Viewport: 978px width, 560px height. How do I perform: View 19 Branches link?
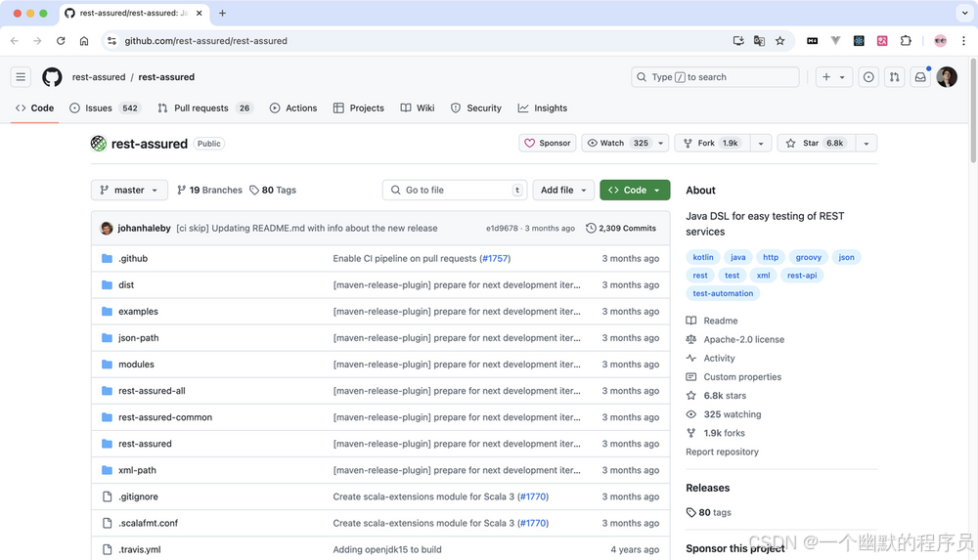coord(209,191)
